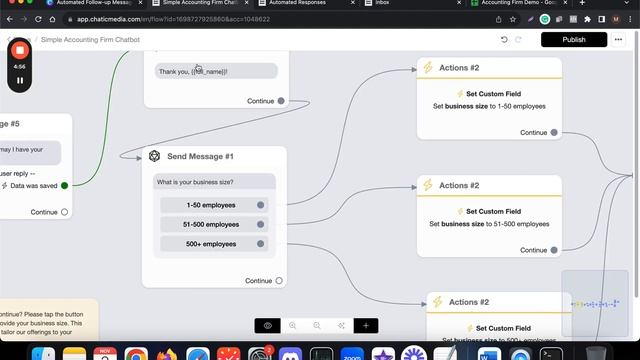Click lightning icon of 51-500 employees action

(x=428, y=185)
